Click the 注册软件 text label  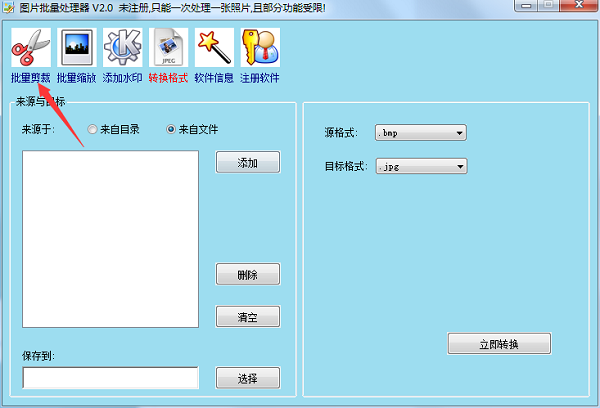(260, 78)
